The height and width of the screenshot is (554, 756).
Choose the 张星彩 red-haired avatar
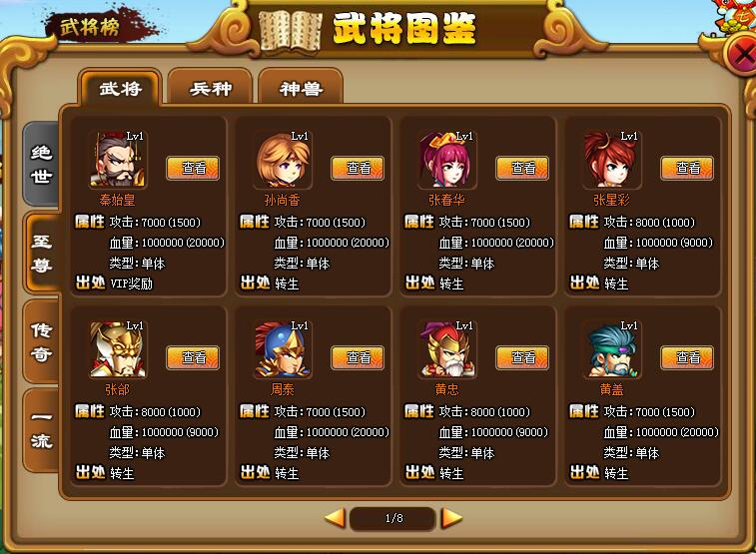tap(611, 159)
